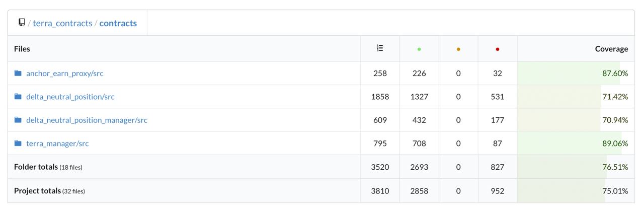
Task: Click folder icon beside terra_manager/src
Action: tap(18, 144)
